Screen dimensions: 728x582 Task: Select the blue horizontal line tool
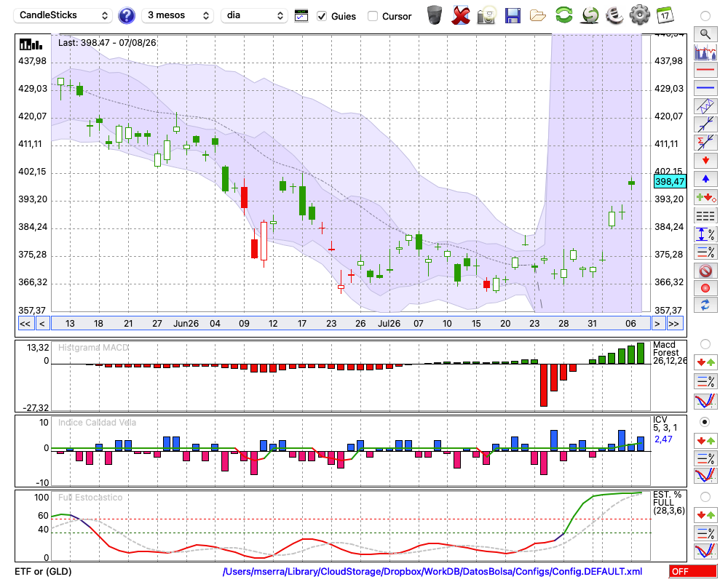point(705,88)
